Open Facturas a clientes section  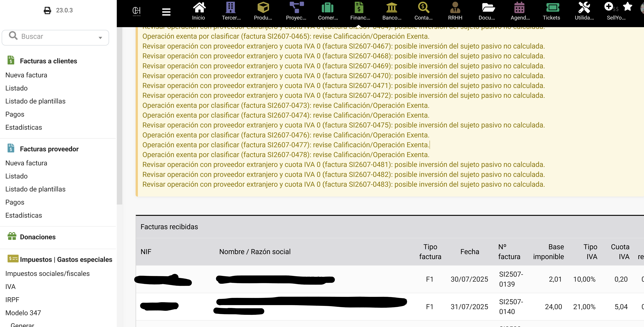(x=48, y=61)
